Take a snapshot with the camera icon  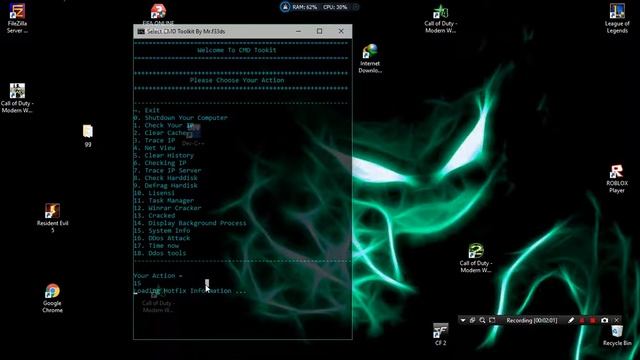tap(604, 320)
